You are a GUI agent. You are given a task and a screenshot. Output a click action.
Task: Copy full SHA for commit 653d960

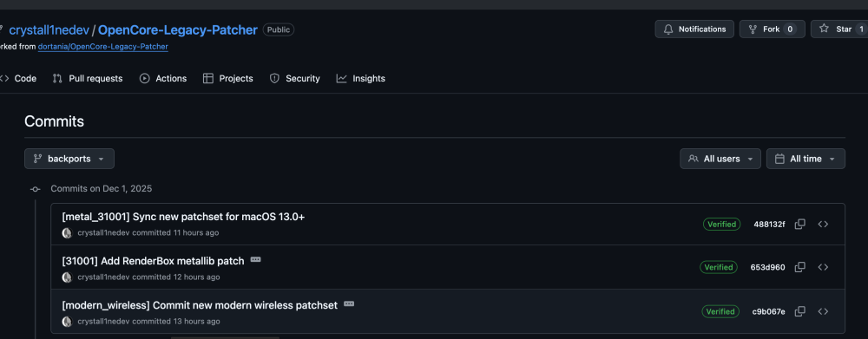pos(800,267)
